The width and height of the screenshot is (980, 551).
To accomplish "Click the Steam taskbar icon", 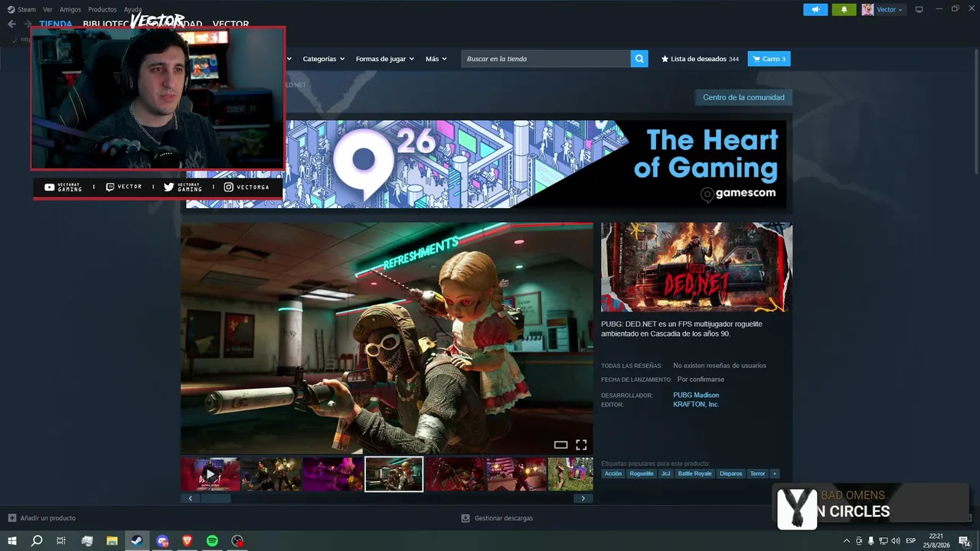I will [137, 541].
